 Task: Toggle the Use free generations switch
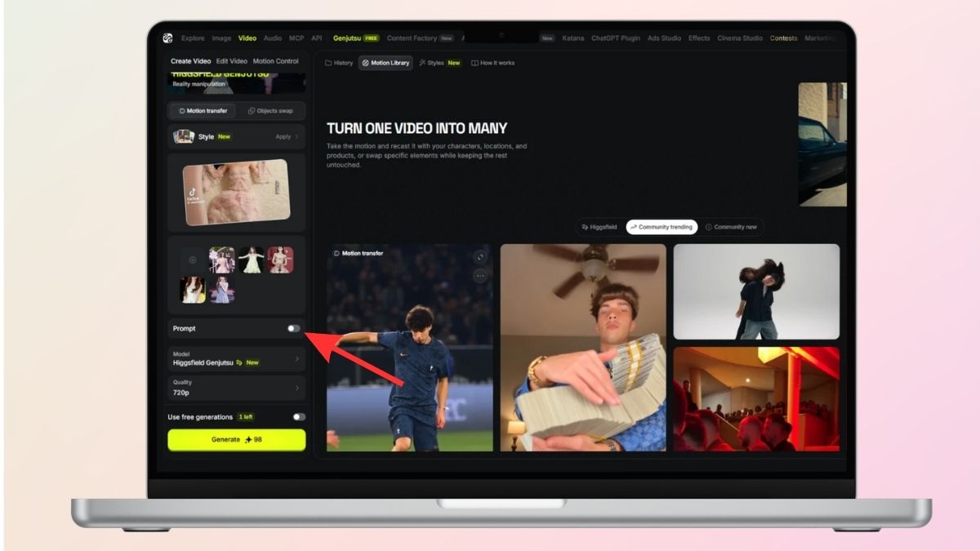(x=299, y=417)
